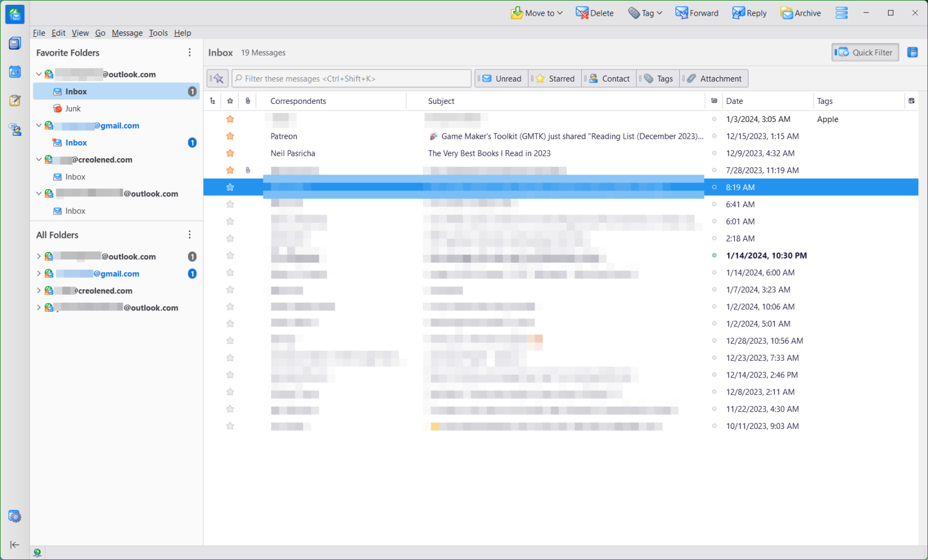Enable the Attachment quick filter
The width and height of the screenshot is (928, 560).
(x=714, y=79)
